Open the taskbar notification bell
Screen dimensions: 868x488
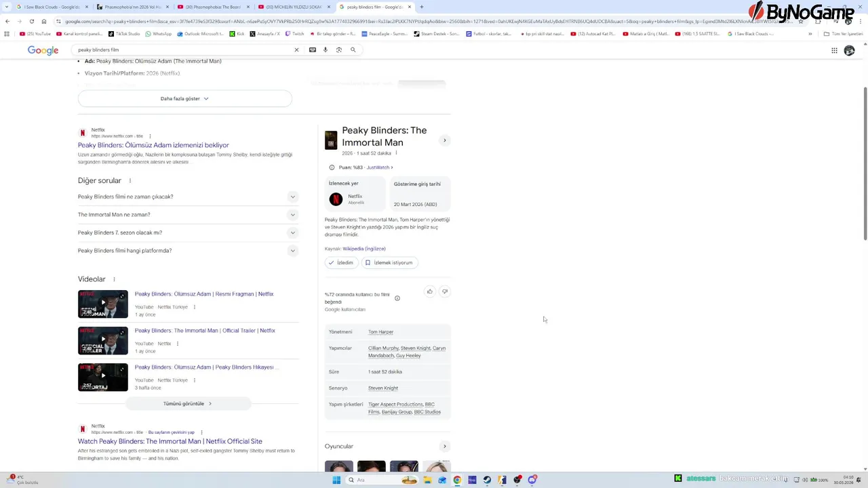[x=857, y=480]
